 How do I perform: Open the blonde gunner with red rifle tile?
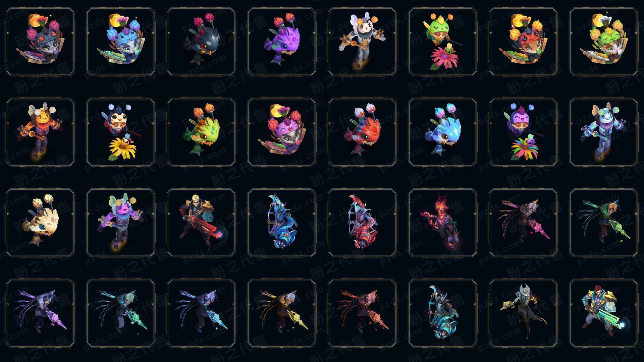(201, 223)
